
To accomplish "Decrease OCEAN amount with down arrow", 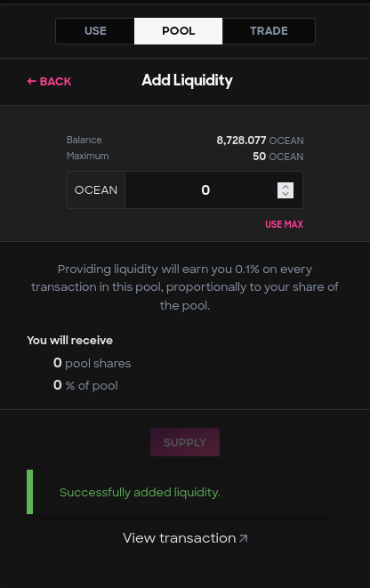I will (x=286, y=194).
